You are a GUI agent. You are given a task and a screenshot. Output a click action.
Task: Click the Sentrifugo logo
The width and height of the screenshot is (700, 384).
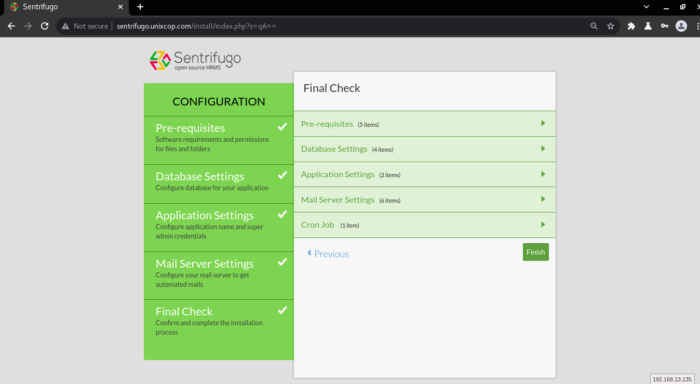tap(195, 60)
